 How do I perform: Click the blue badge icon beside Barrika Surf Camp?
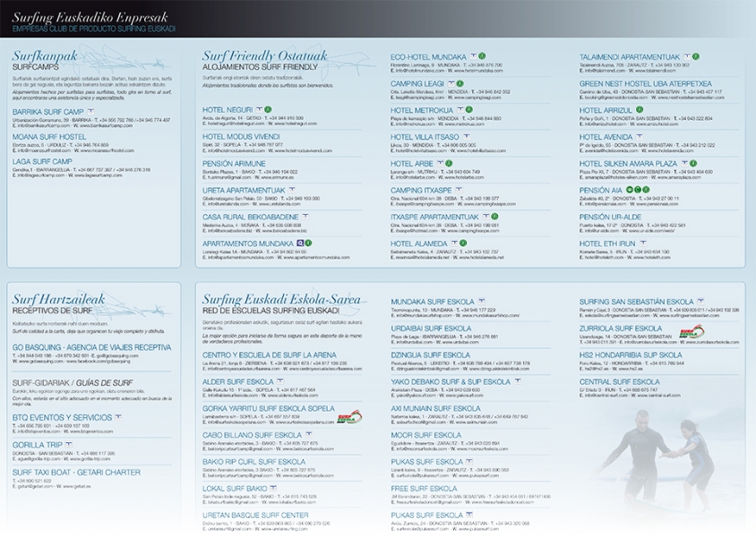point(91,111)
